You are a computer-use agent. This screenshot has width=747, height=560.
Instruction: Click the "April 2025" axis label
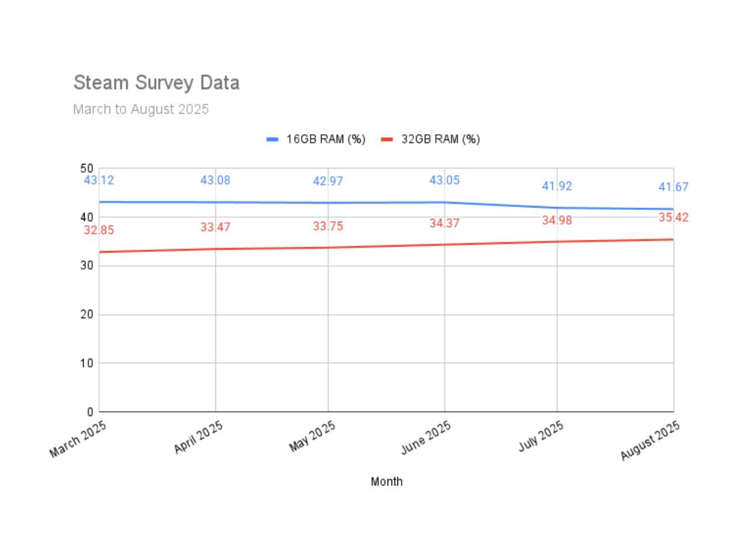pos(198,437)
